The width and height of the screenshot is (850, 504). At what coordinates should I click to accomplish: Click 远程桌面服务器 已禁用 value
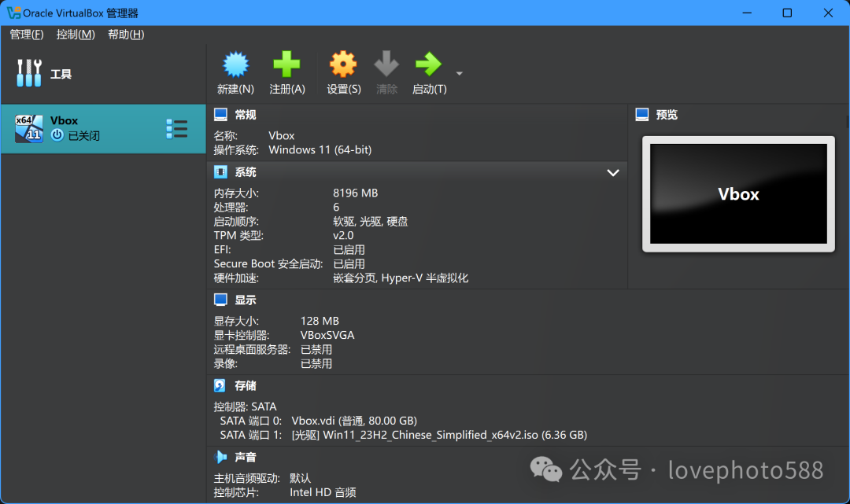pos(316,349)
